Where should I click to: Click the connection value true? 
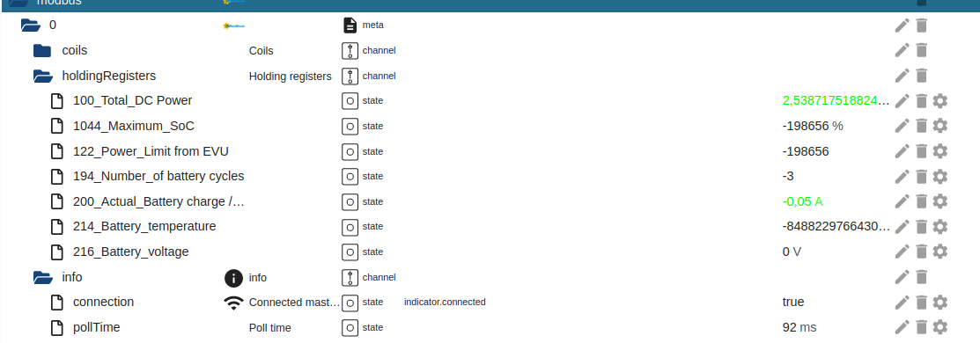(793, 302)
